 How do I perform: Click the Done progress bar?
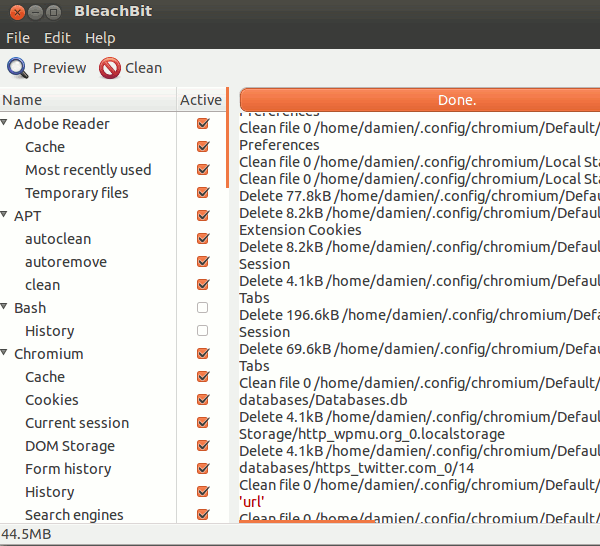pos(420,100)
